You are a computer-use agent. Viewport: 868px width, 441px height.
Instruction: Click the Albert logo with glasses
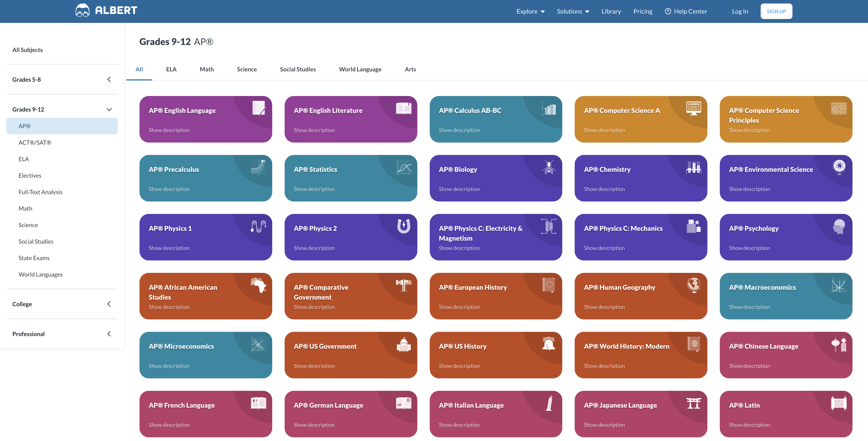click(x=83, y=10)
